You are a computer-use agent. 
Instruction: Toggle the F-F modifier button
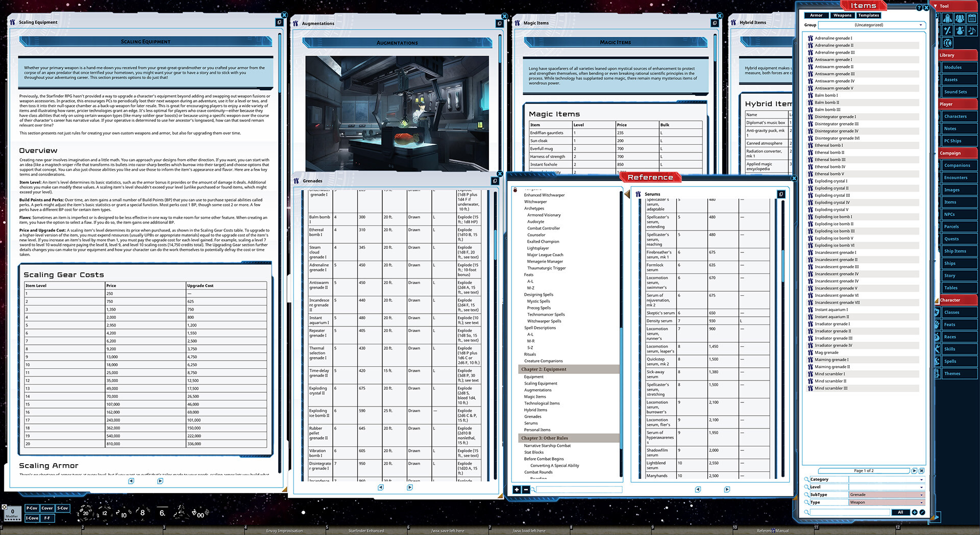(47, 518)
